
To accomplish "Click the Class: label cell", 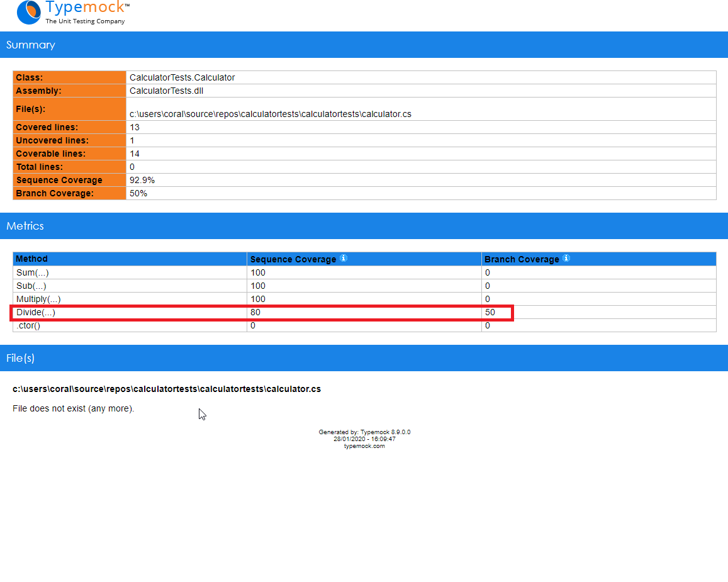I will (70, 77).
